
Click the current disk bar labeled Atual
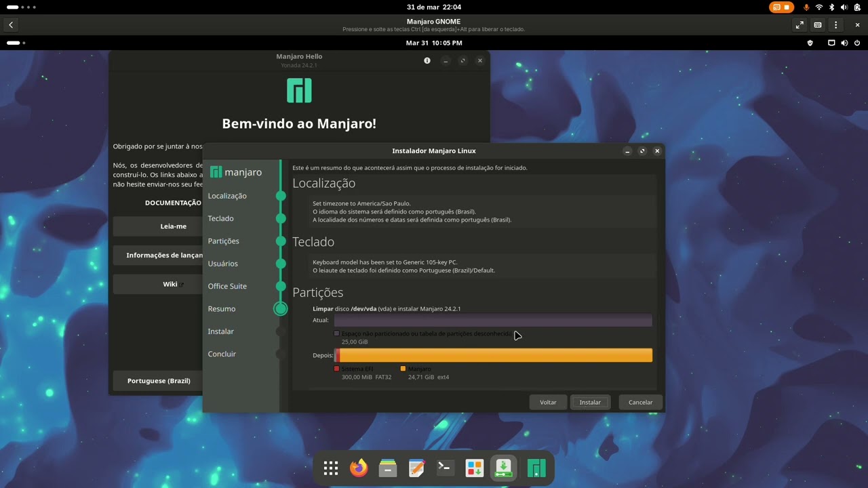[493, 320]
